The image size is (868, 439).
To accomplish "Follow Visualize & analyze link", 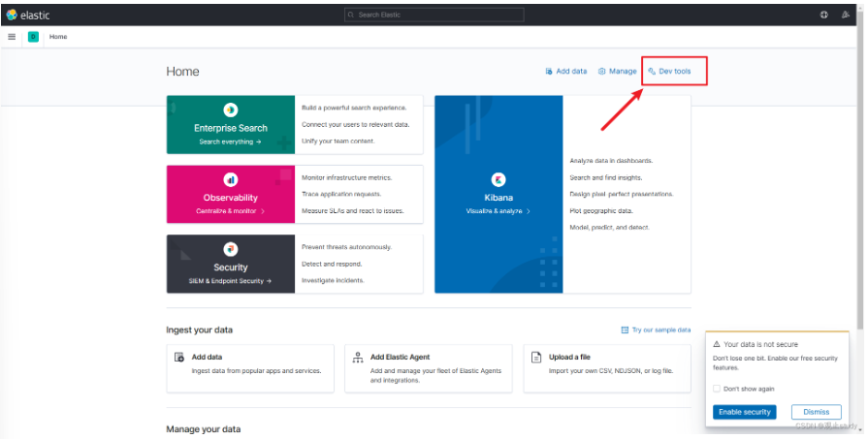I will (x=498, y=211).
